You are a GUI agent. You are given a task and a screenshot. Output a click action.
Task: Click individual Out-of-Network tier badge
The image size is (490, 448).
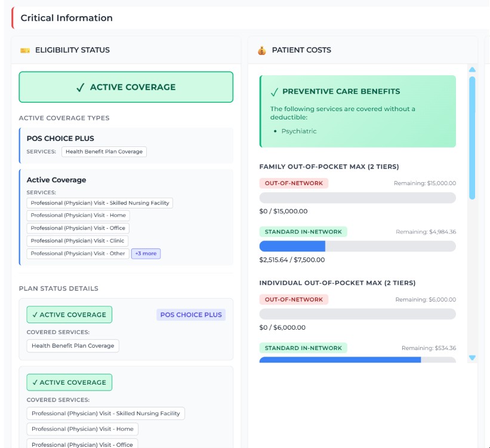tap(294, 300)
